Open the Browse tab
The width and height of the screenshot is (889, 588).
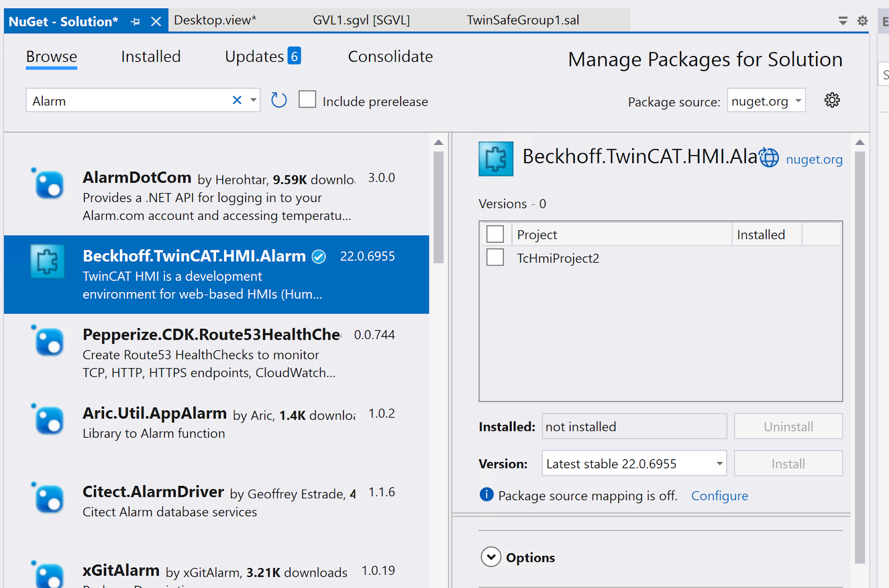tap(52, 57)
